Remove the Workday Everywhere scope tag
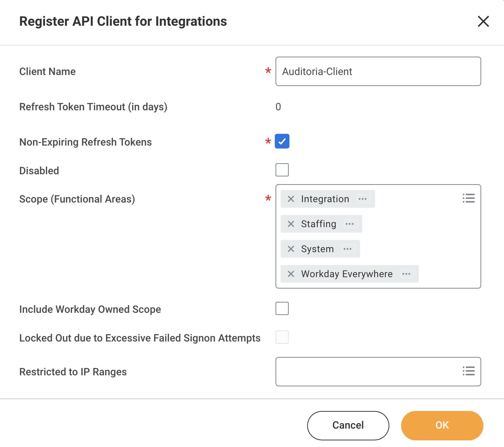 coord(291,274)
